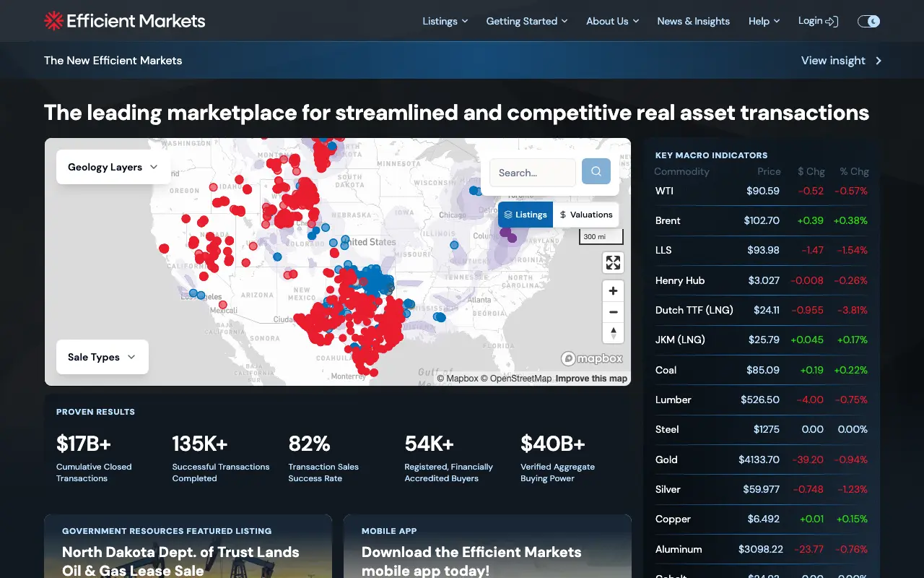Open the Mapbox attribution text link
The height and width of the screenshot is (578, 924).
(458, 379)
